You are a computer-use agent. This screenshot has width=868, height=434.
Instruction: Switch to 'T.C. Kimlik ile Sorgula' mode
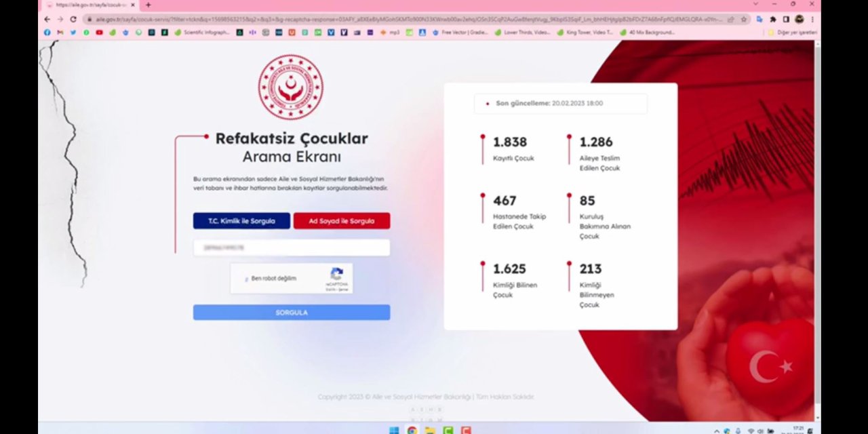coord(241,220)
